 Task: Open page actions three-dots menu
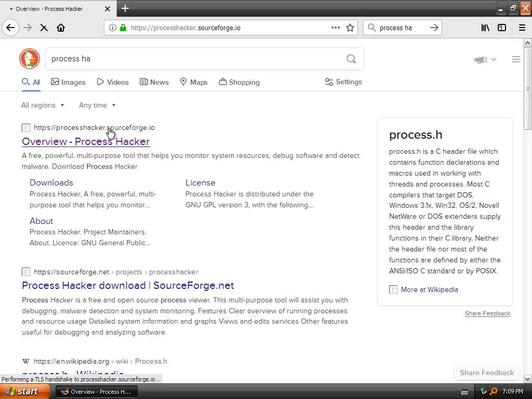point(335,28)
